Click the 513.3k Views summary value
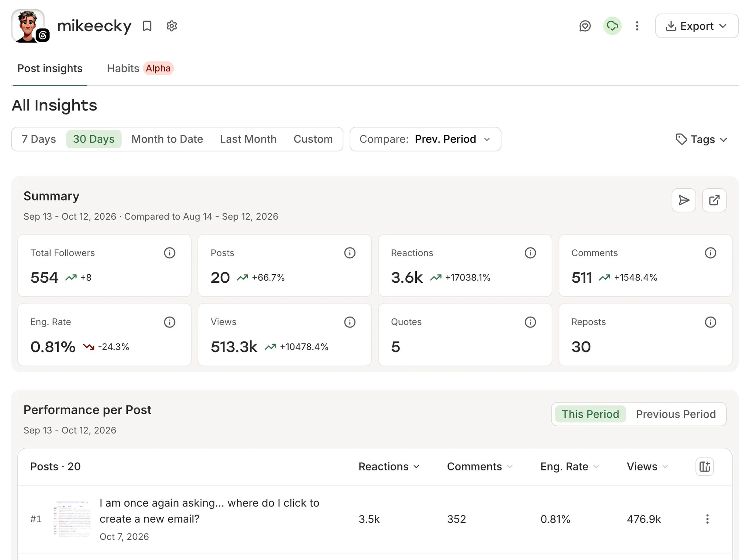 pyautogui.click(x=234, y=347)
